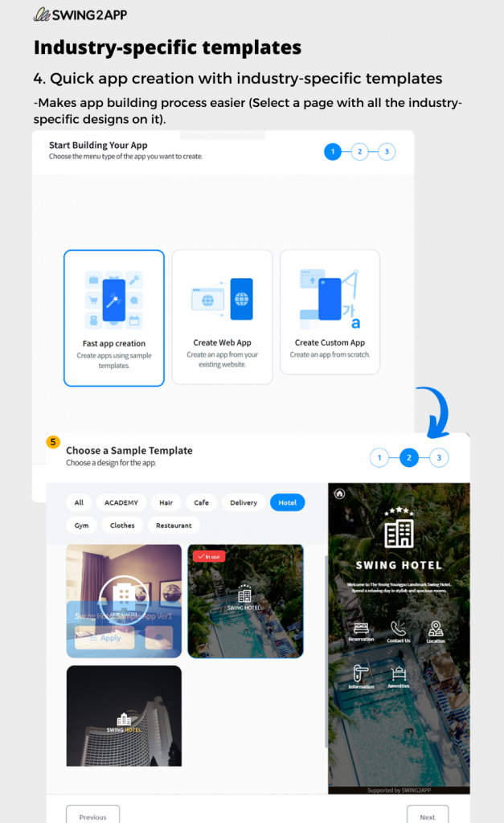The image size is (504, 823).
Task: Click the SWING HOTEL preview title
Action: click(399, 565)
